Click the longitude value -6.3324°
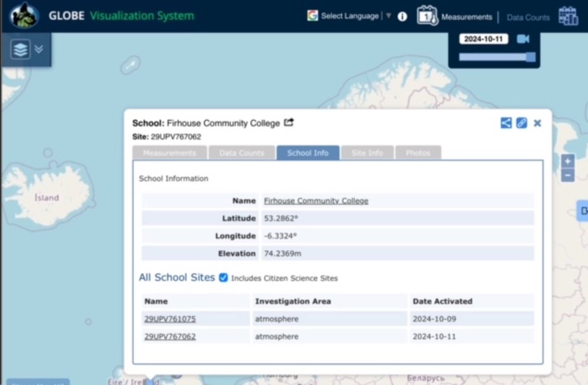This screenshot has width=588, height=385. coord(280,236)
